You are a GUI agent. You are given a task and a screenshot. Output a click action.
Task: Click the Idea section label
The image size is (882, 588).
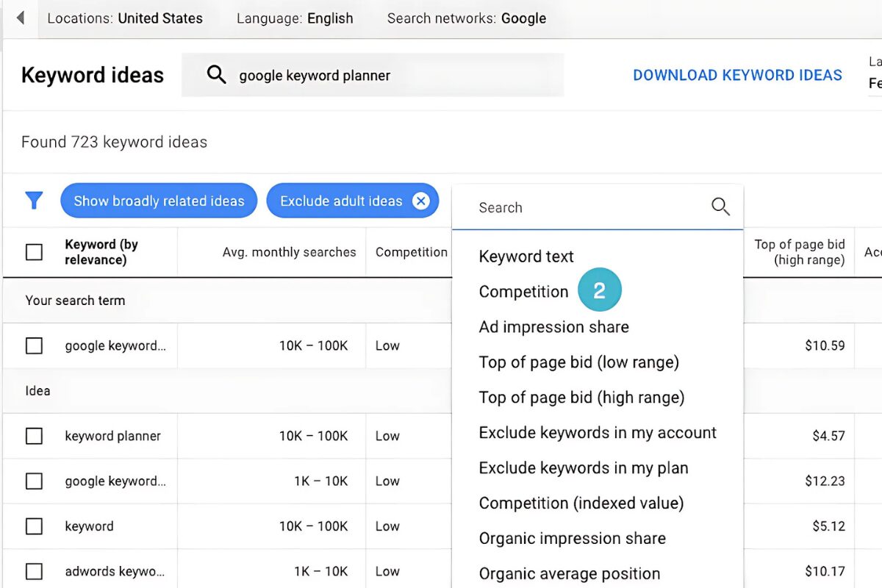37,391
